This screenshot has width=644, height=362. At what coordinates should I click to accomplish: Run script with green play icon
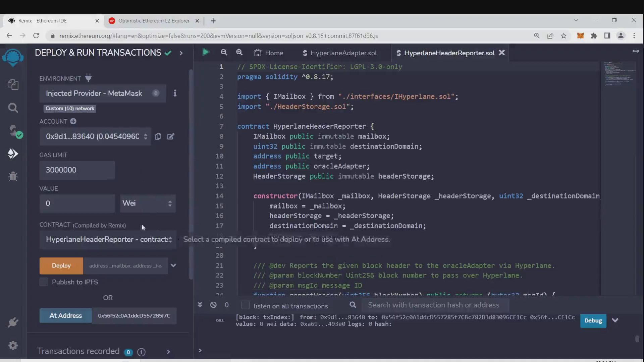(x=206, y=52)
